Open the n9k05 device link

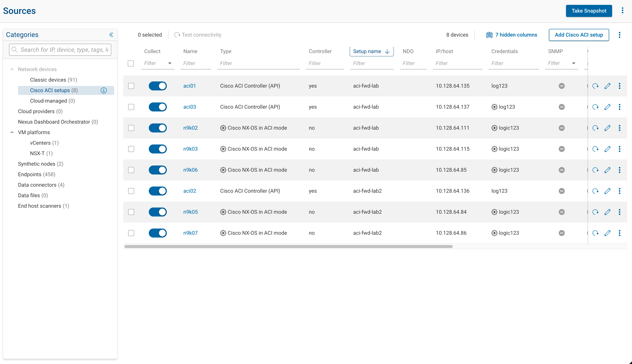tap(191, 212)
